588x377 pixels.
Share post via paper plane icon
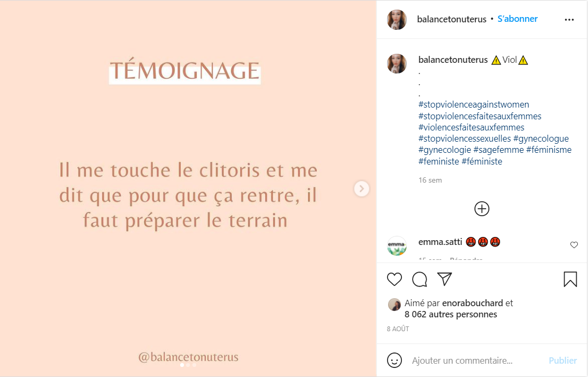pos(445,279)
